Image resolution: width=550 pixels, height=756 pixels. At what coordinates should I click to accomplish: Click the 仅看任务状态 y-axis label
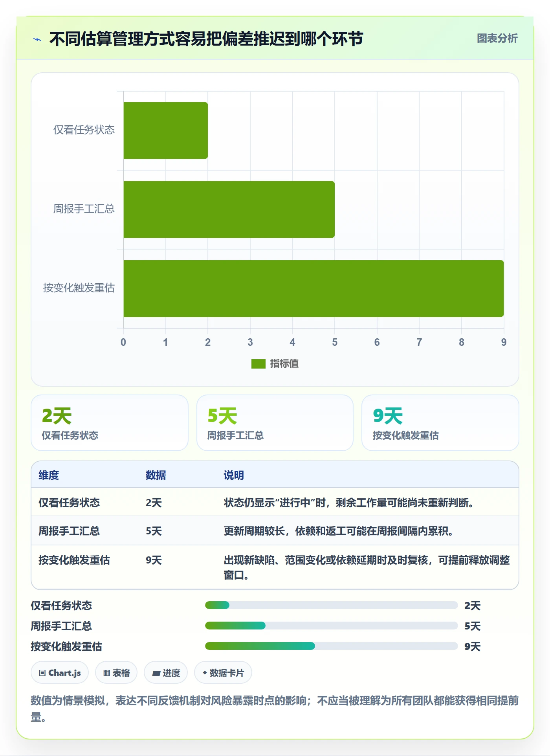pyautogui.click(x=84, y=130)
